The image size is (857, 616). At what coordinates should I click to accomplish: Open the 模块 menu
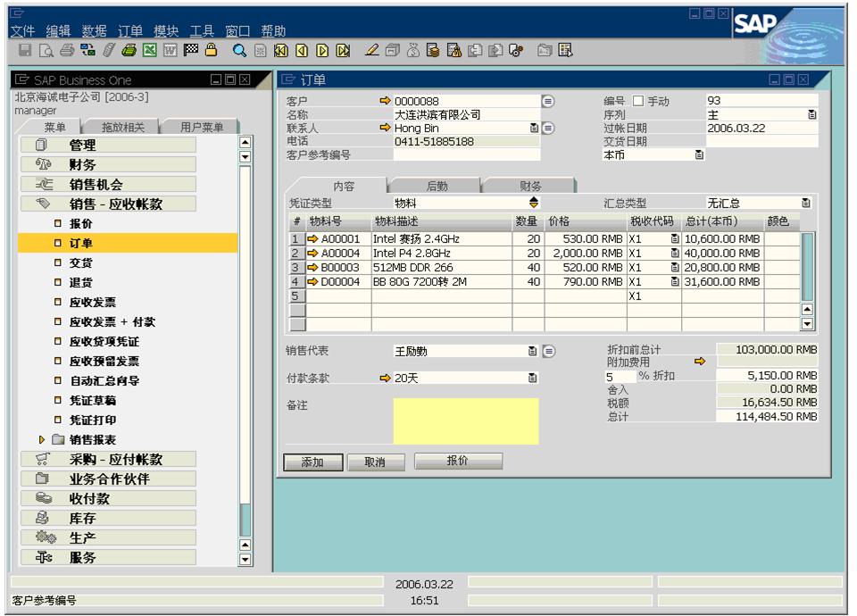point(166,30)
